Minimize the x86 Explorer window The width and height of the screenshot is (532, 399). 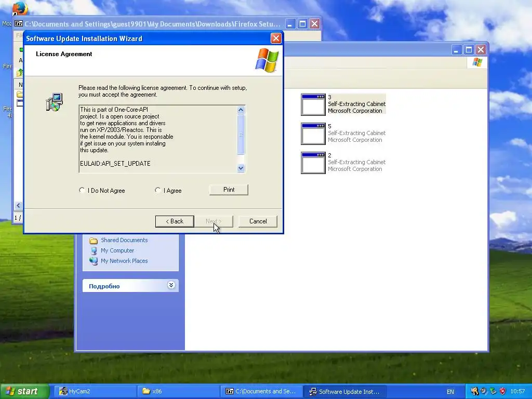457,50
